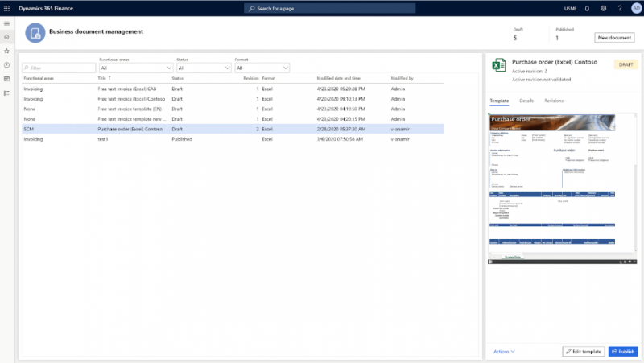Click the Excel file icon in details pane
Image resolution: width=644 pixels, height=363 pixels.
point(498,65)
